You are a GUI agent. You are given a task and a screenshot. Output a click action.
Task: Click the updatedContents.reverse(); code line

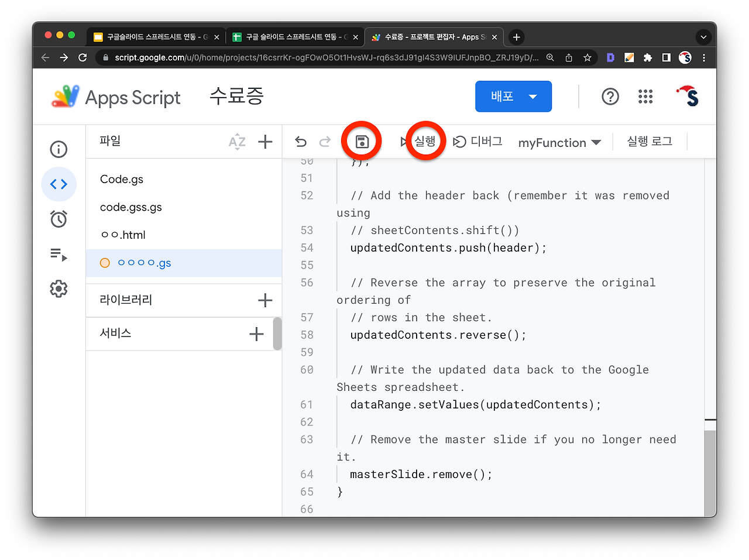[x=438, y=335]
